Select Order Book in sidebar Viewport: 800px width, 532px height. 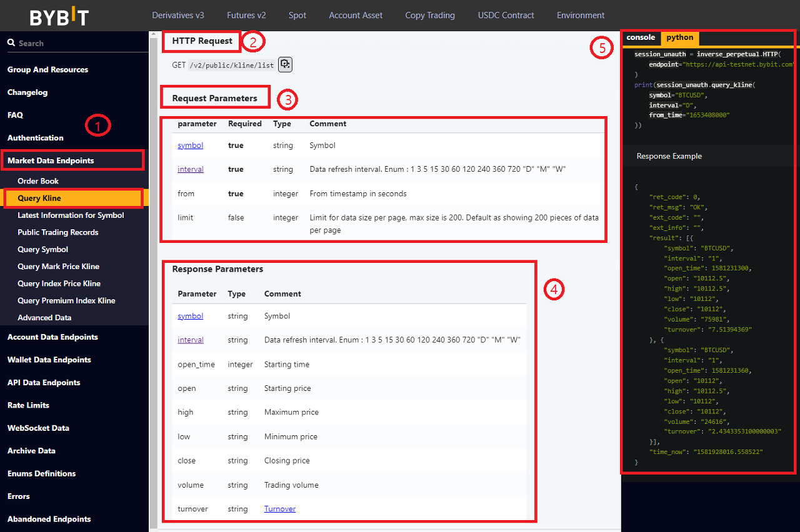pos(38,181)
